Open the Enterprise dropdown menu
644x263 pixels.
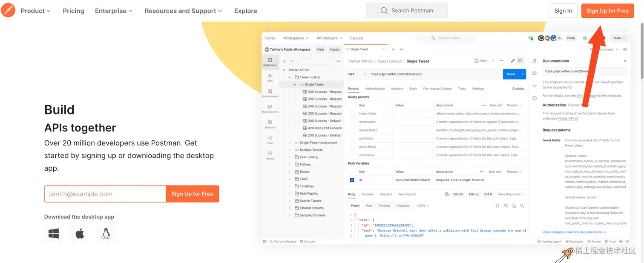(114, 11)
